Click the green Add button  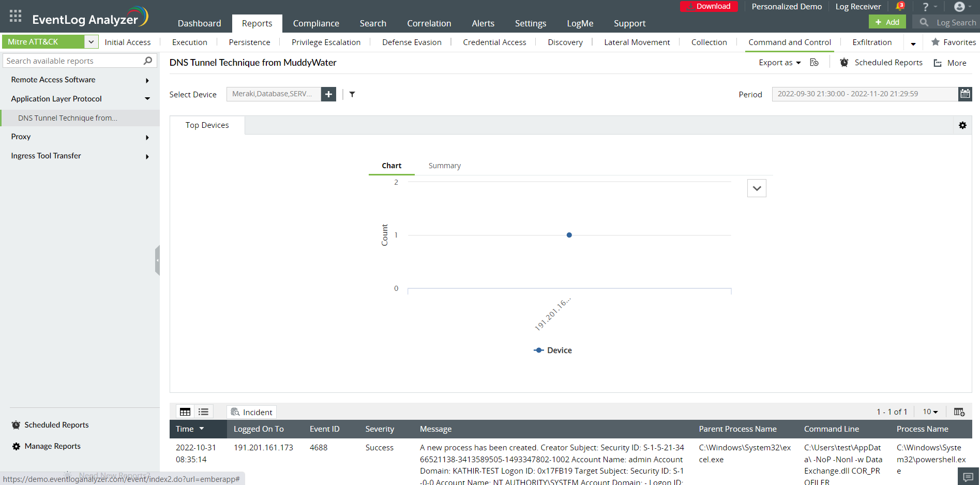[x=887, y=22]
